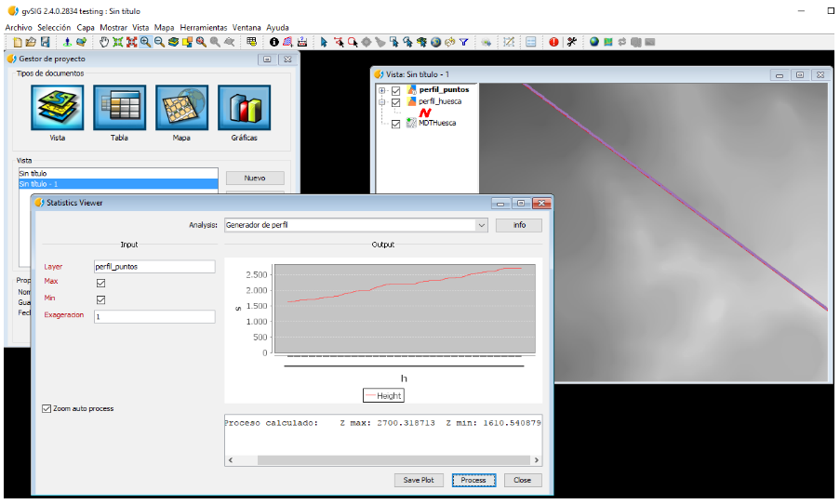This screenshot has width=840, height=504.
Task: Click the Process button
Action: pos(473,480)
